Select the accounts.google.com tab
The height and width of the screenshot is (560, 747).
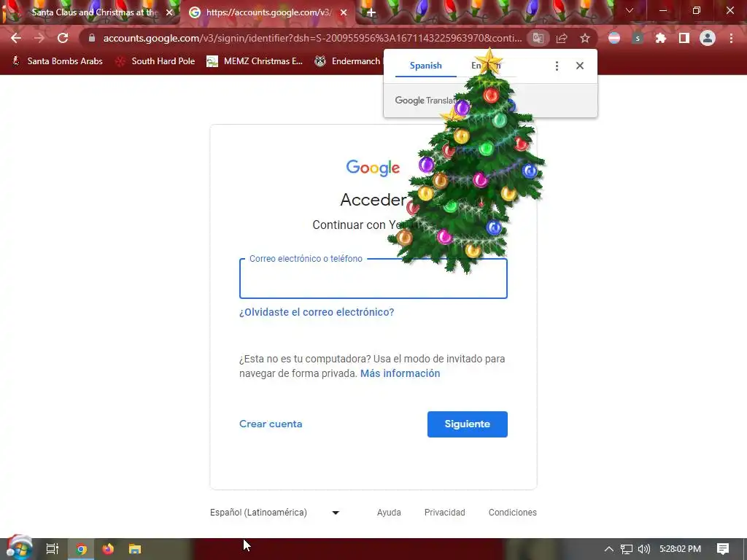[x=268, y=12]
